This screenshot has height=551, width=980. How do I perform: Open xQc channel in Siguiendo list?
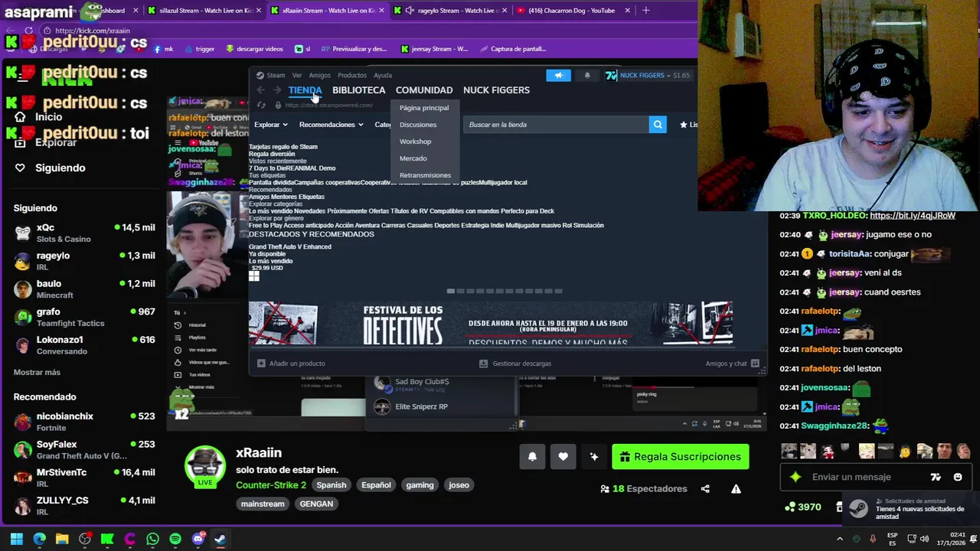pyautogui.click(x=84, y=233)
